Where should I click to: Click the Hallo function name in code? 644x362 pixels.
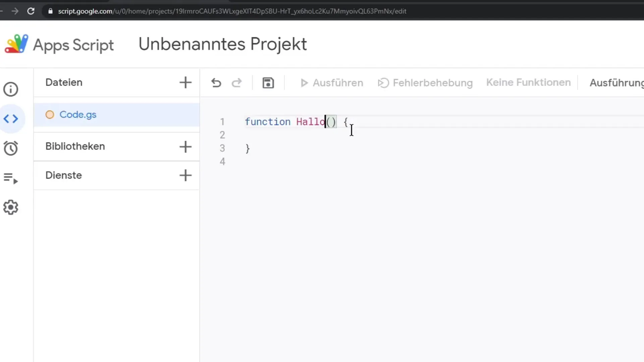point(310,122)
